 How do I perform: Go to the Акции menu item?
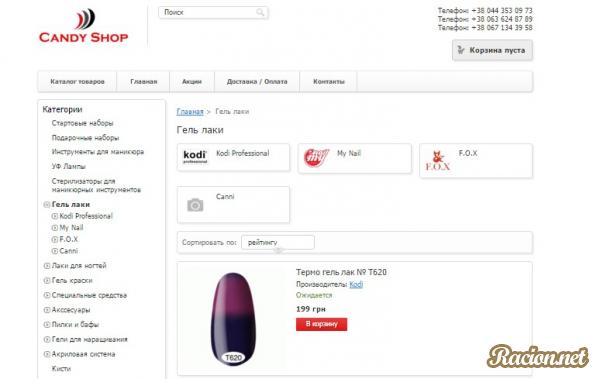click(192, 82)
